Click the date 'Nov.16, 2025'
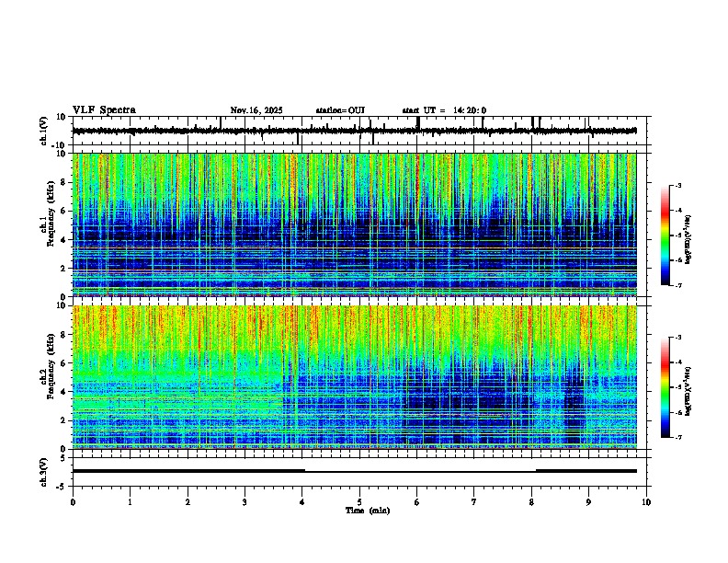The height and width of the screenshot is (563, 728). pos(256,110)
